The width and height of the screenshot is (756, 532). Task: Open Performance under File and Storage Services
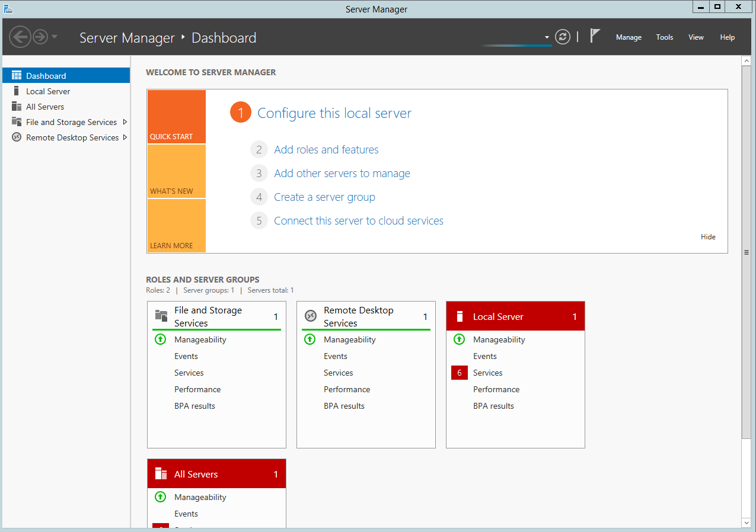pyautogui.click(x=197, y=389)
